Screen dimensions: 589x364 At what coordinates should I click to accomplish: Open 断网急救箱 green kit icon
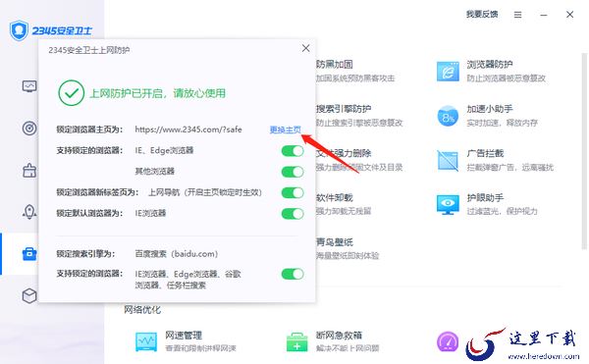[296, 341]
